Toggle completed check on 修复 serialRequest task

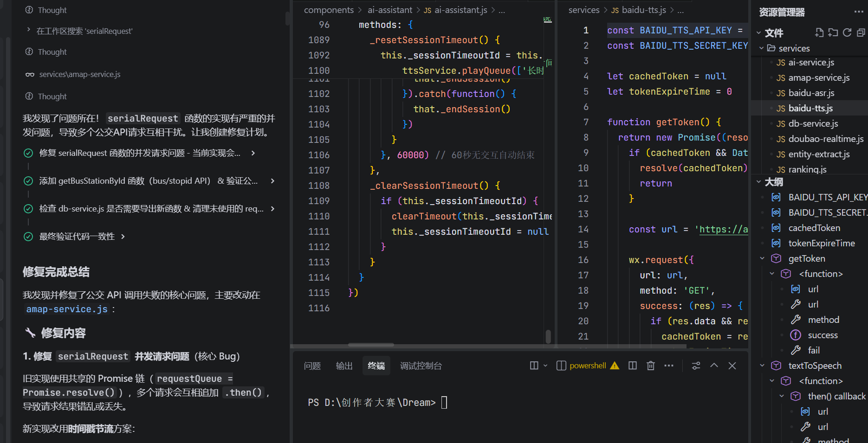pos(28,153)
